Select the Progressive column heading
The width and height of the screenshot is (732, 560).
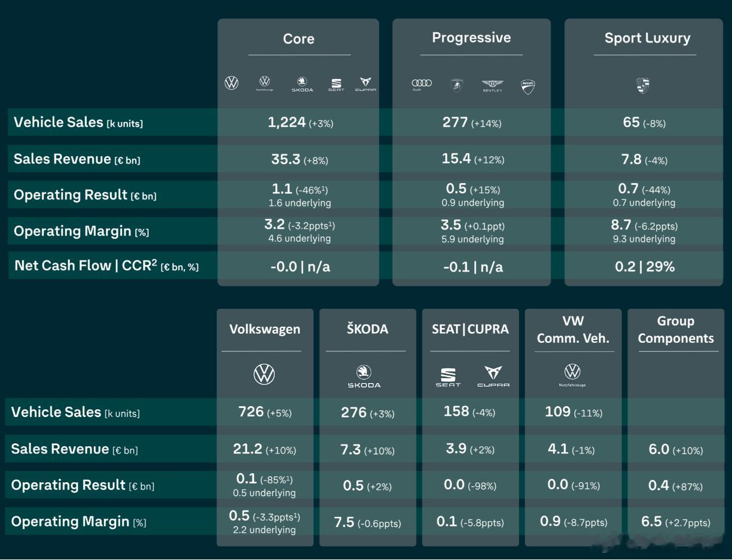471,38
